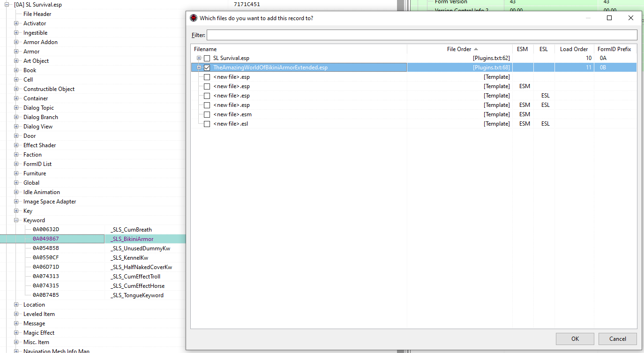644x353 pixels.
Task: Sort by Filename column header
Action: coord(205,49)
